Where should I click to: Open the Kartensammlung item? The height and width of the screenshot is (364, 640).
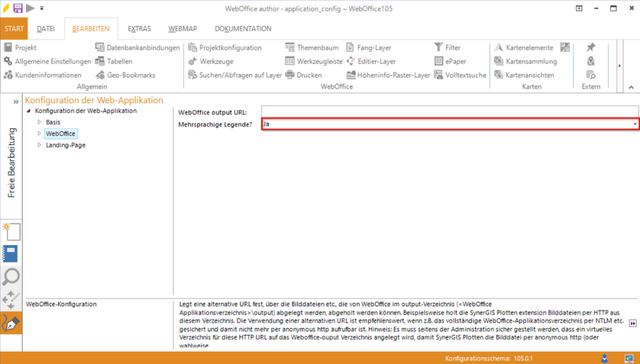tap(532, 61)
